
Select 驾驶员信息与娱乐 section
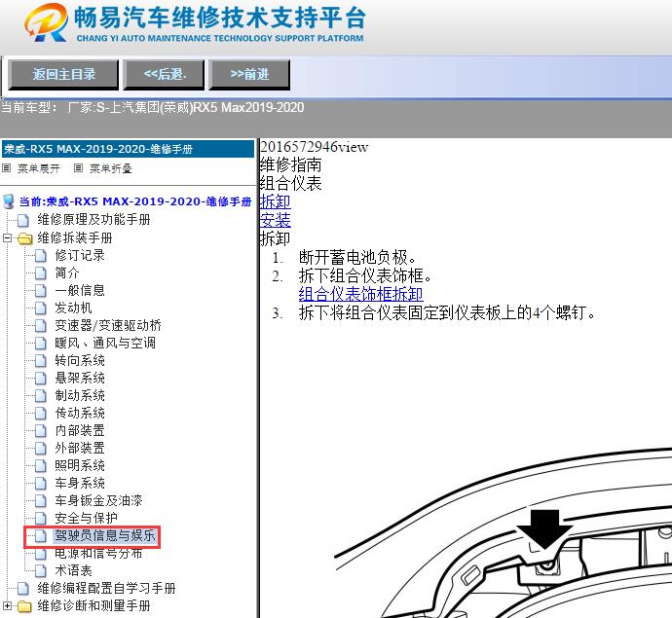click(x=105, y=536)
